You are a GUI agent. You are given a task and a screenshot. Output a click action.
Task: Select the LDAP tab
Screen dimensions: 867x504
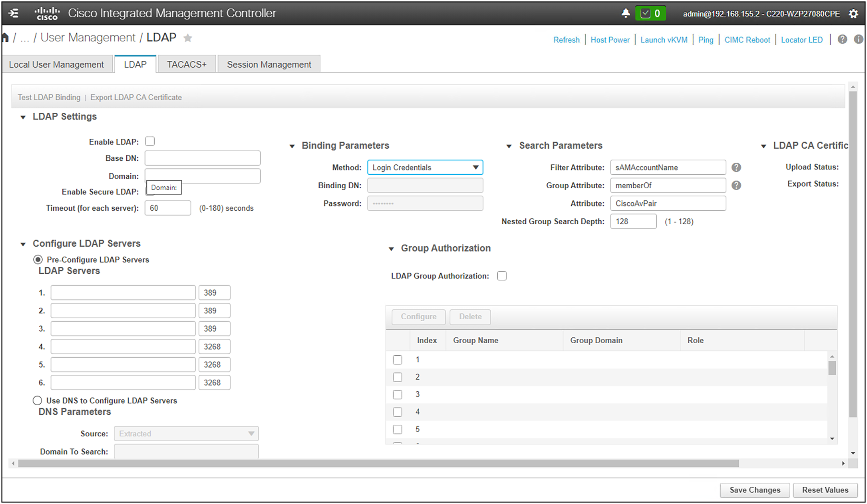(135, 64)
